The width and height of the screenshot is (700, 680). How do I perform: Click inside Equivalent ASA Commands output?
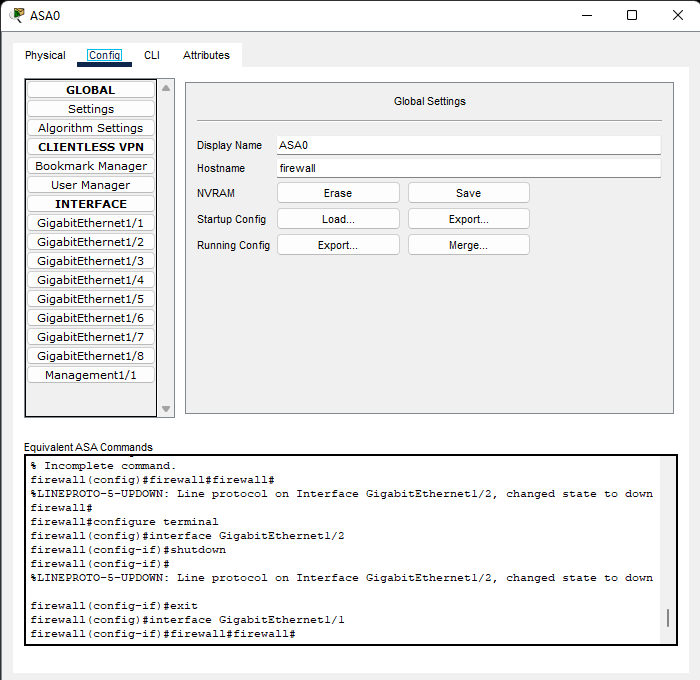[344, 550]
